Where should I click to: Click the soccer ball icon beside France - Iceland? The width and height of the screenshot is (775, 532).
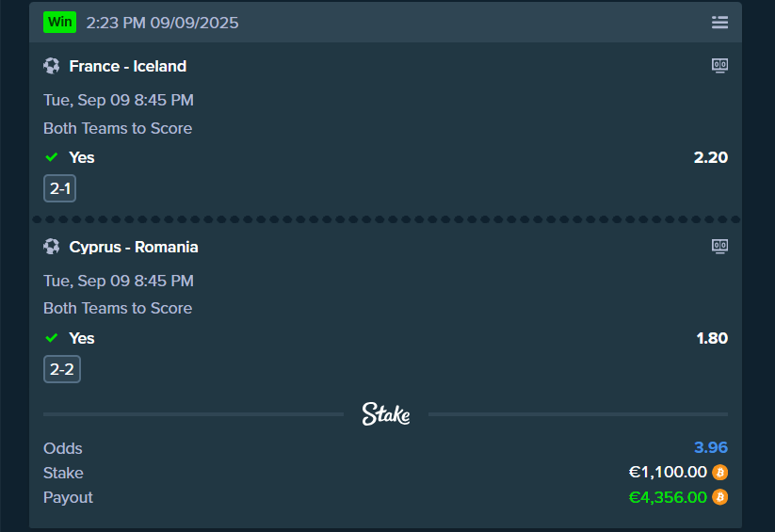click(x=52, y=66)
